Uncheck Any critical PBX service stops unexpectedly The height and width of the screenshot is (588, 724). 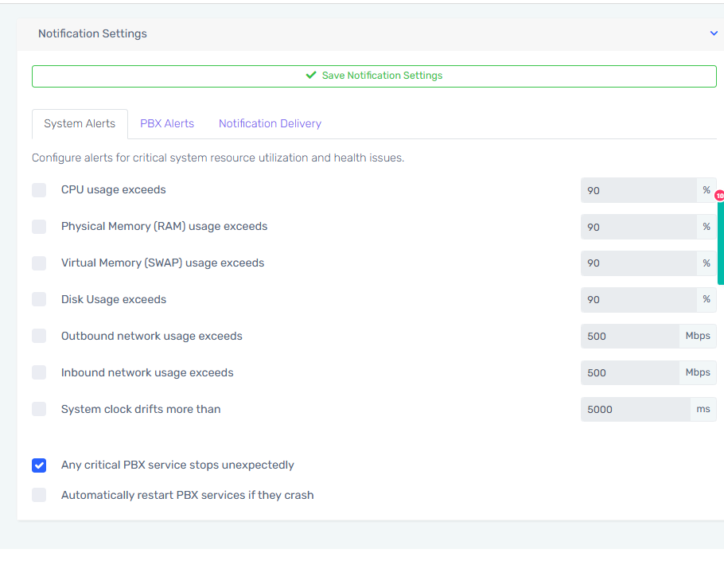(x=39, y=465)
